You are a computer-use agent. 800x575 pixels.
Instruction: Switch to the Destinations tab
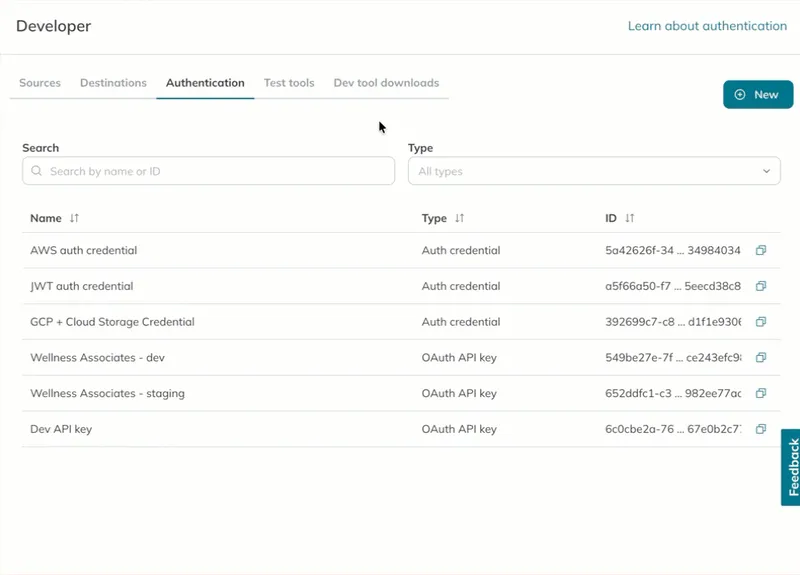(x=113, y=83)
